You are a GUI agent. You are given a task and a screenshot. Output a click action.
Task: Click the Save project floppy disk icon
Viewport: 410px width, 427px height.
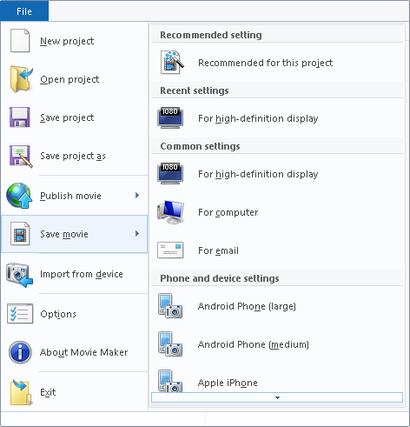pos(20,117)
